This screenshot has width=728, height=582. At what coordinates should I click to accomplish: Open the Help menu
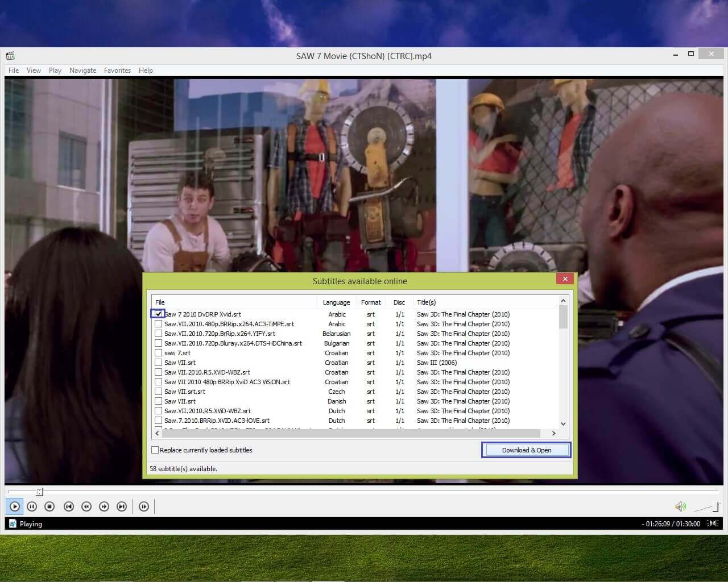[146, 70]
